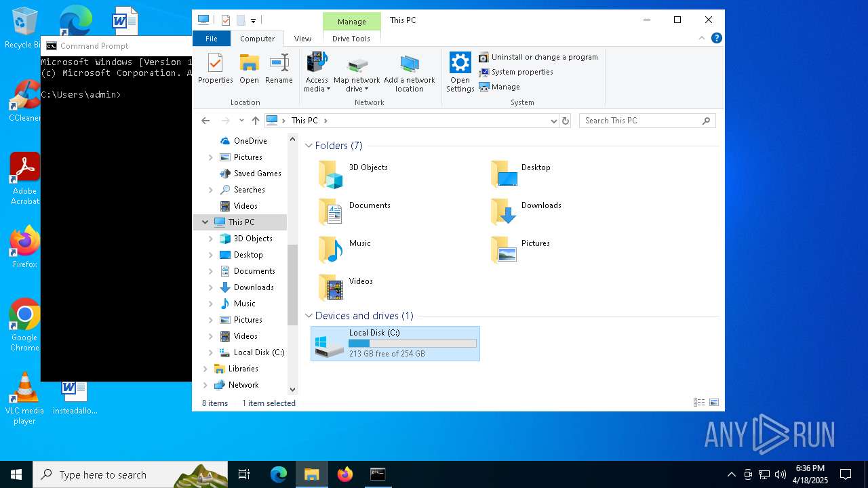Switch to the View ribbon tab

[x=302, y=39]
